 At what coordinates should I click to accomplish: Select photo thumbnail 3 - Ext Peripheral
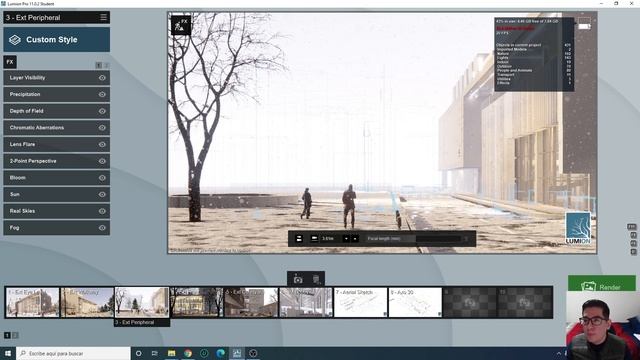[142, 302]
